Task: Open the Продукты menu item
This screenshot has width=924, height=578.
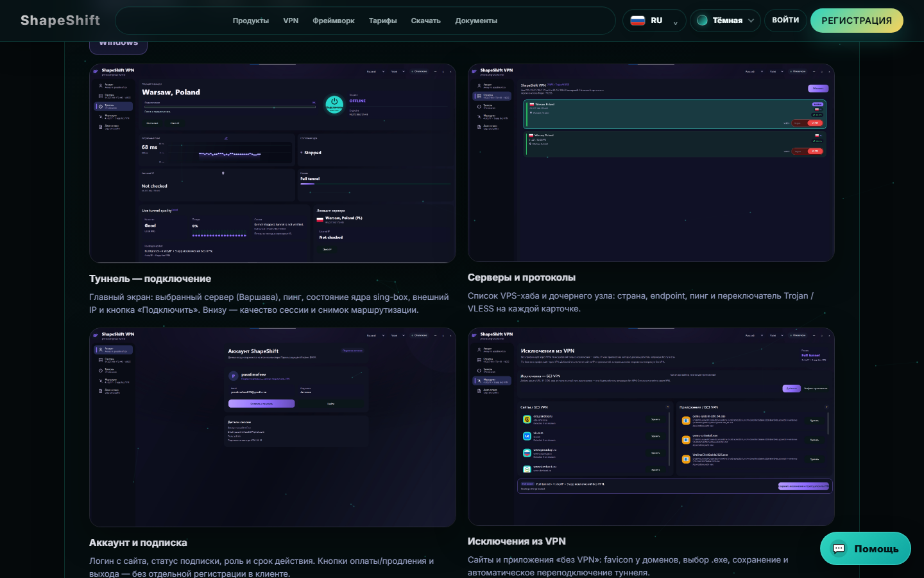Action: click(251, 21)
